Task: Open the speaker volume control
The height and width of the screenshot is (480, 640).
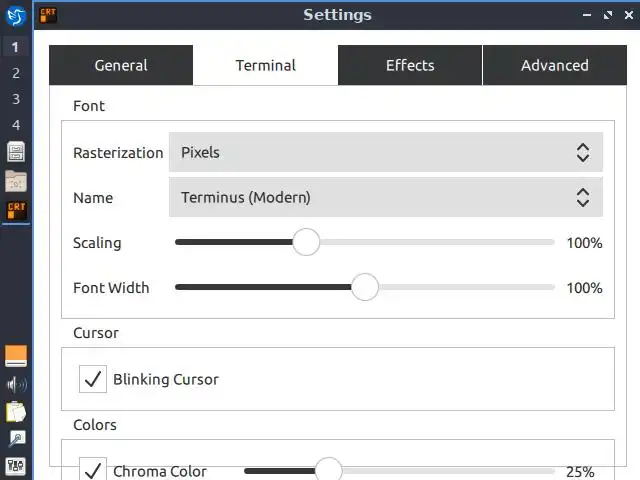Action: [15, 384]
